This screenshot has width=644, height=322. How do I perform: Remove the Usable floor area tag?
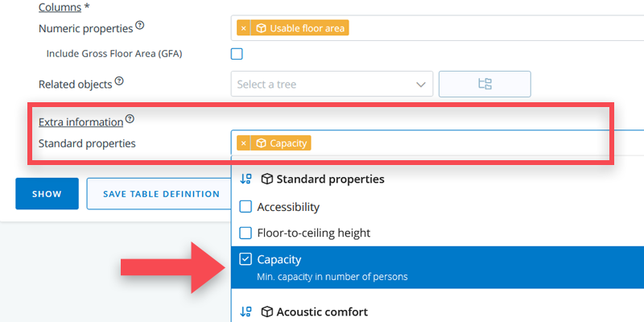point(244,28)
